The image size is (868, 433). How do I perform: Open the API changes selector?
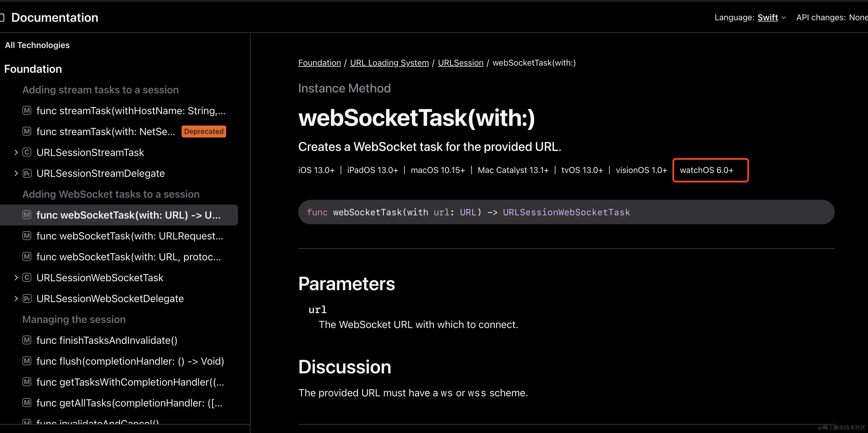[858, 18]
